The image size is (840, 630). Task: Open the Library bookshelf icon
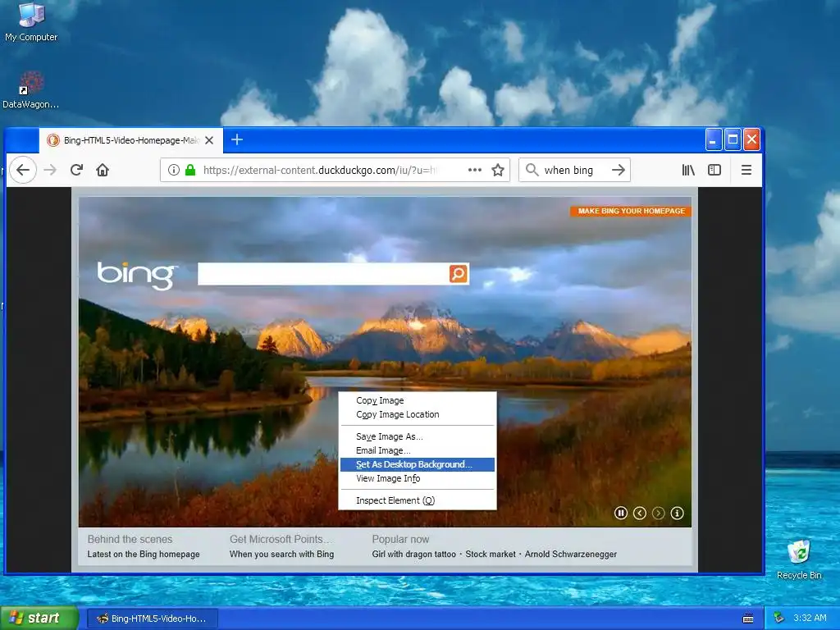click(688, 170)
